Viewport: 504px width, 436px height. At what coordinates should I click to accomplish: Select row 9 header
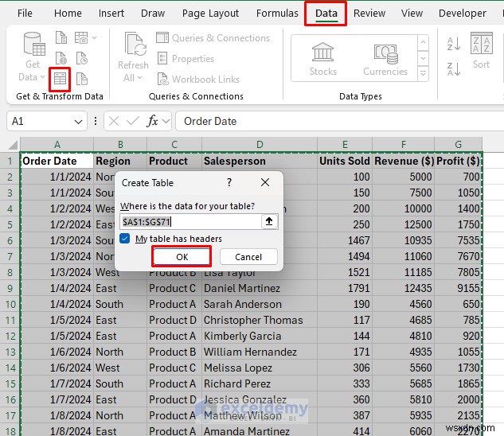[10, 288]
